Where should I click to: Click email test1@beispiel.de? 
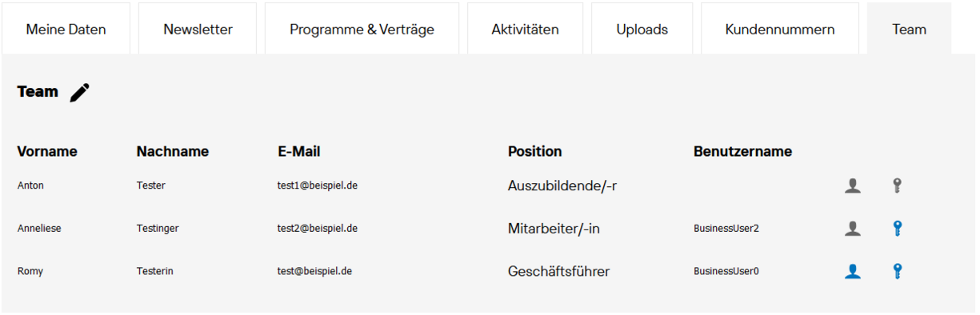(x=318, y=185)
